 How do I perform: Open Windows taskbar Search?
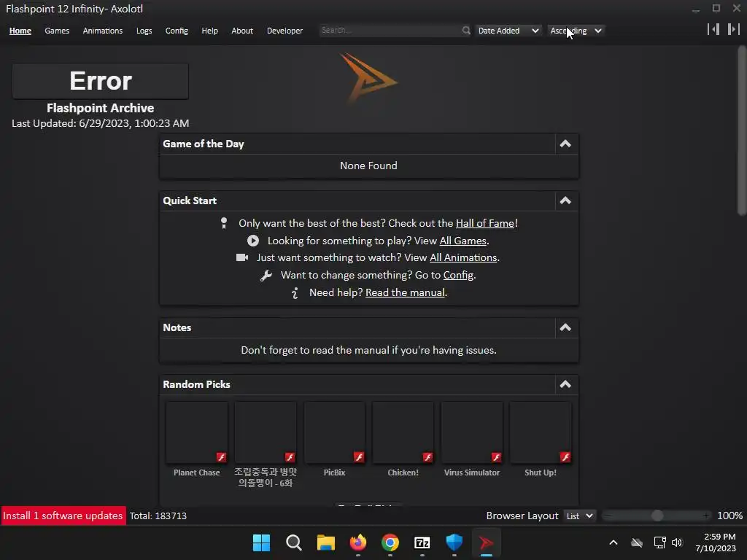(293, 542)
